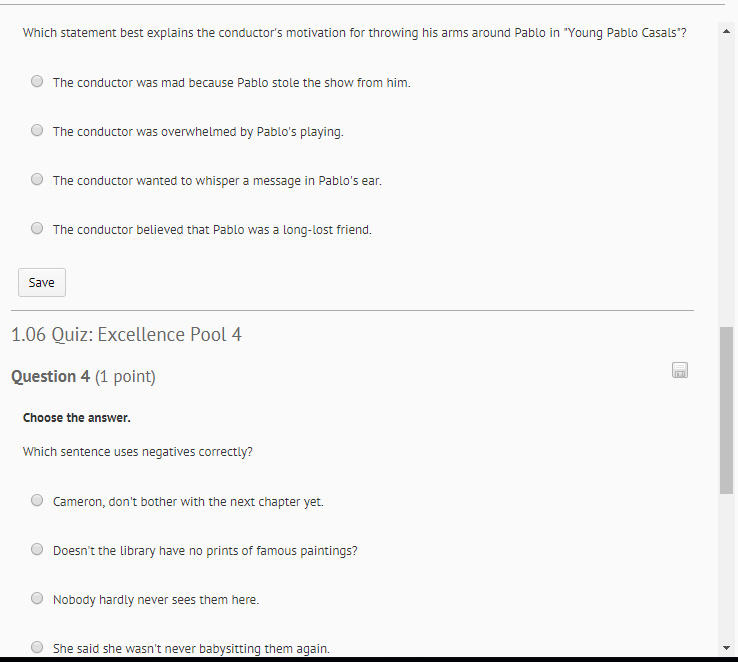Click the scrollbar down arrow
Image resolution: width=738 pixels, height=662 pixels.
pyautogui.click(x=727, y=647)
